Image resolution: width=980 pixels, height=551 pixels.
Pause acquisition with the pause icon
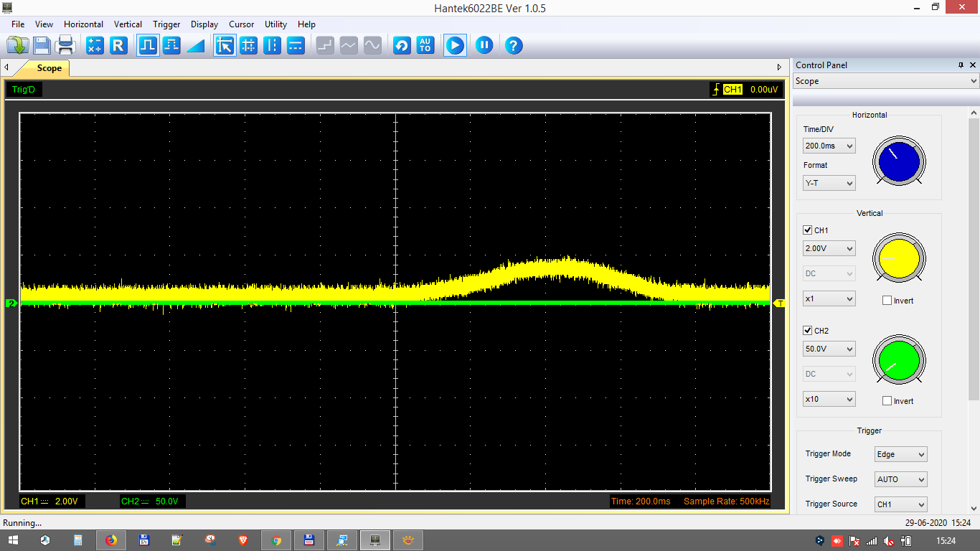(x=484, y=46)
